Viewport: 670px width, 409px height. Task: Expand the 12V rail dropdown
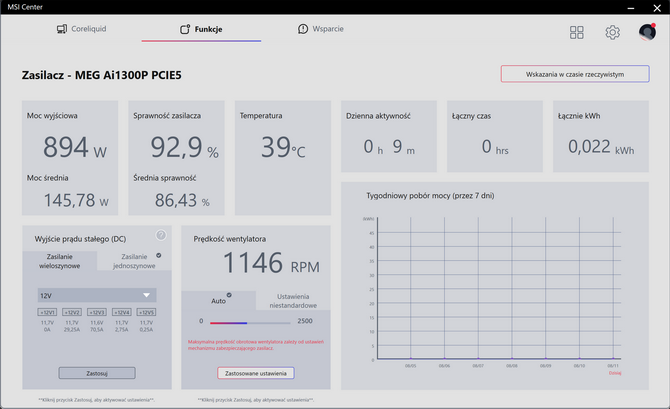97,295
